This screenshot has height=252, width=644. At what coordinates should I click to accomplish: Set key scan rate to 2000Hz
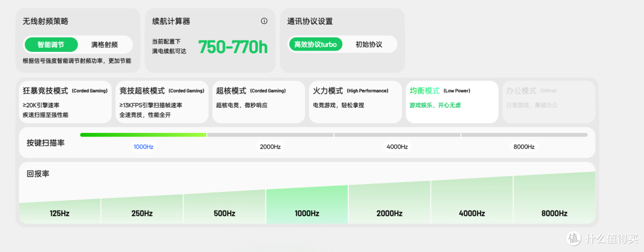(x=270, y=147)
